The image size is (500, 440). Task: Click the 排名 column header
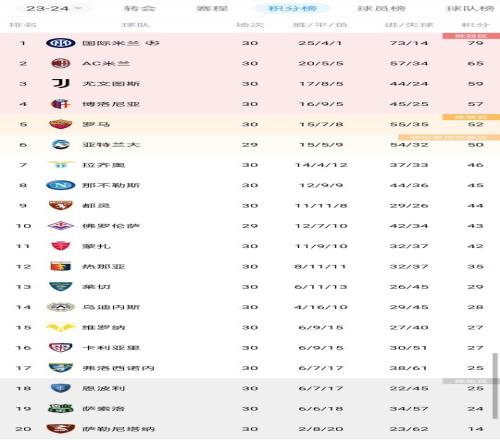[23, 25]
